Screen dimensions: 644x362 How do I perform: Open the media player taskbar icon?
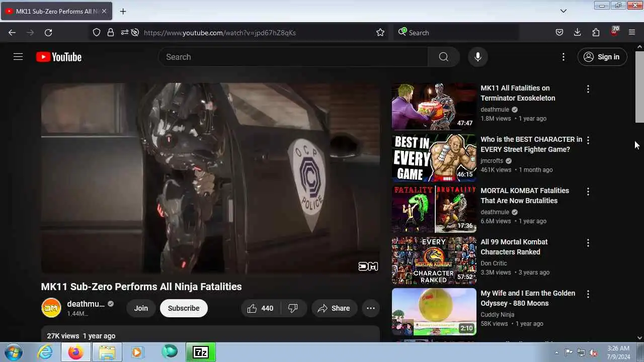pos(137,352)
